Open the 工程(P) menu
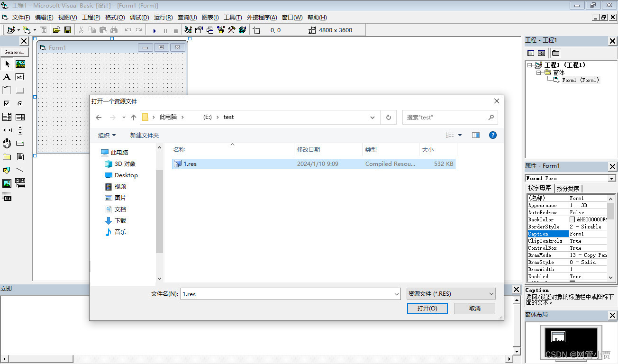Screen dimensions: 618x364 click(x=91, y=18)
